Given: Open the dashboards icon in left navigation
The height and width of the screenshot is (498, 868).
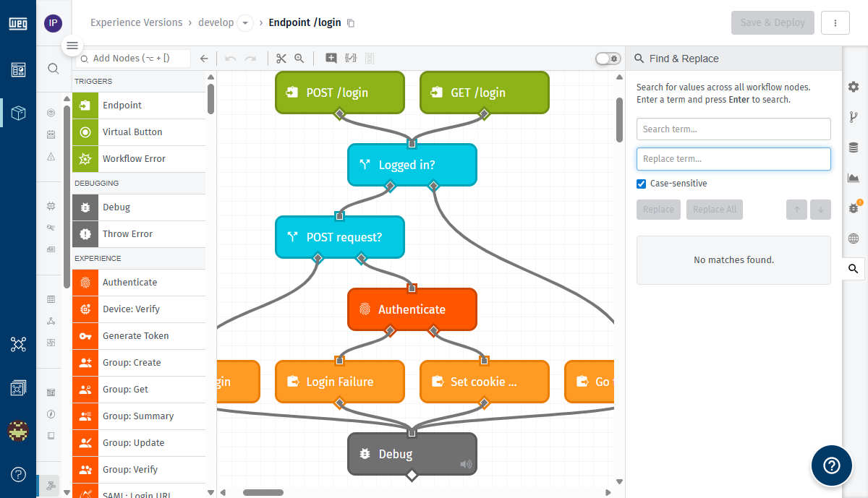Looking at the screenshot, I should (x=18, y=69).
